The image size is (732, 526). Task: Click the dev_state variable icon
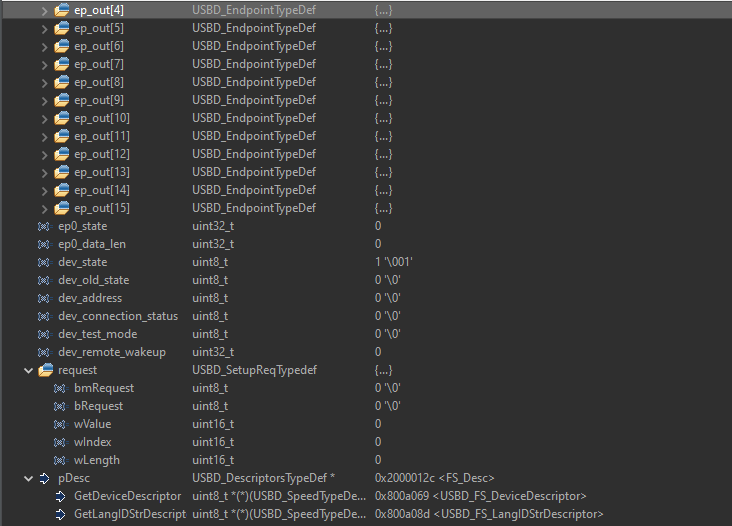(44, 262)
